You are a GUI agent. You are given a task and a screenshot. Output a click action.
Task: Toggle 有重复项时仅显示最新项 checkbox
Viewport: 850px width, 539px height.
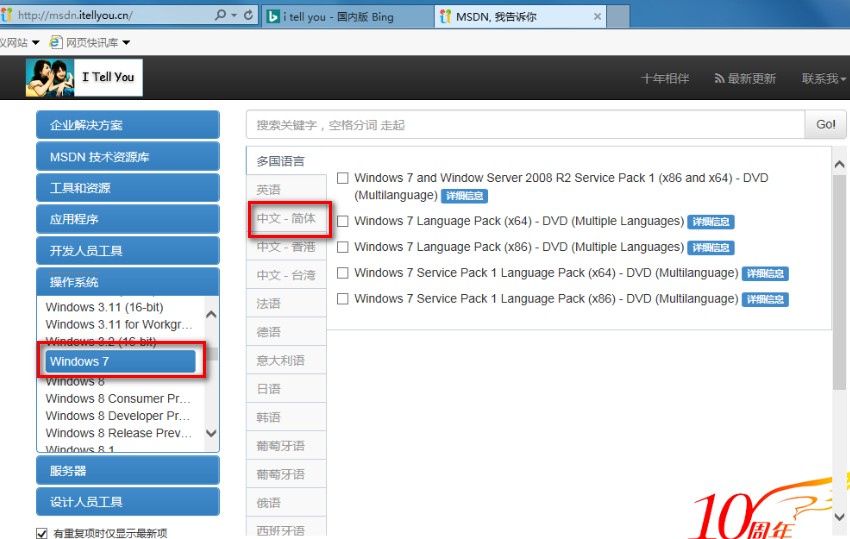tap(41, 533)
